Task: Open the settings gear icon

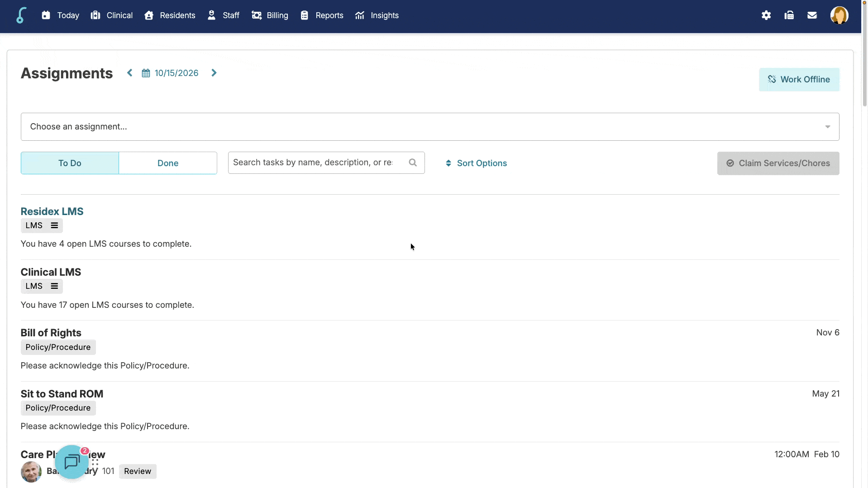Action: click(766, 15)
